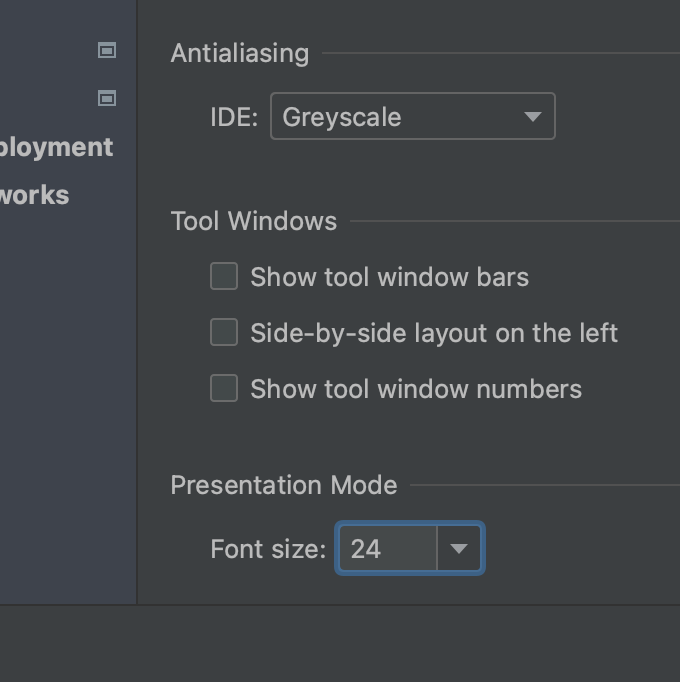Image resolution: width=680 pixels, height=682 pixels.
Task: Select the sidebar item ending in 'works'
Action: (34, 195)
